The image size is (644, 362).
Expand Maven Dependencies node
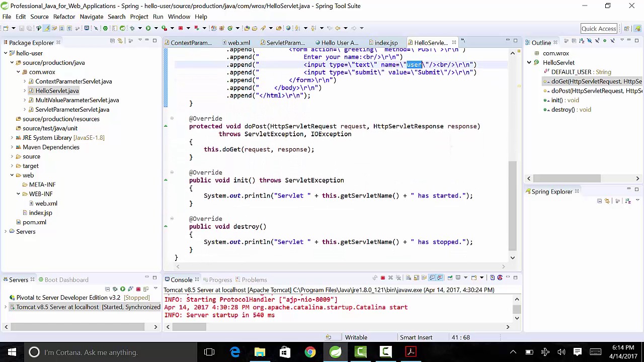coord(12,147)
